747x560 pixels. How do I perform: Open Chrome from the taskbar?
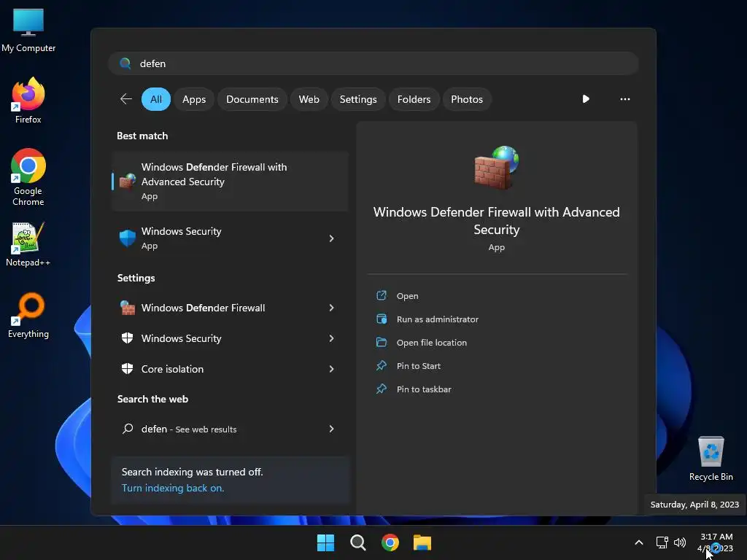(390, 542)
